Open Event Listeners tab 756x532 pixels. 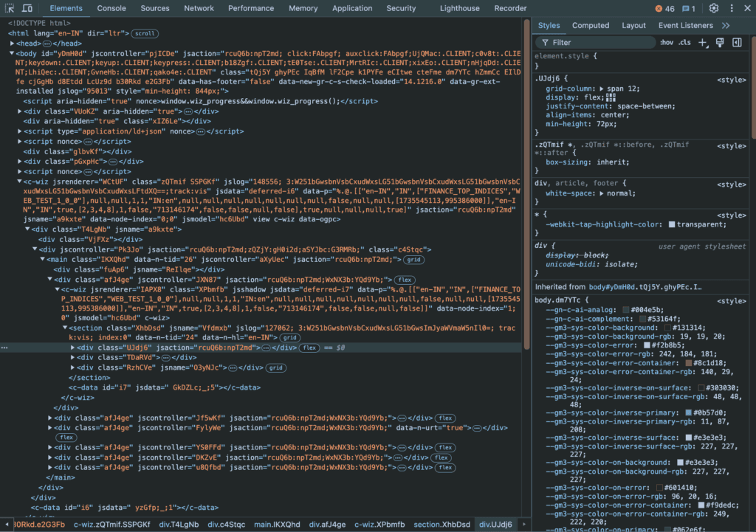pos(685,26)
